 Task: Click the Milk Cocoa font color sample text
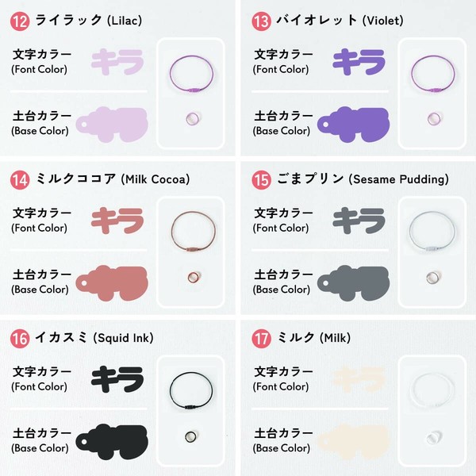tap(117, 221)
